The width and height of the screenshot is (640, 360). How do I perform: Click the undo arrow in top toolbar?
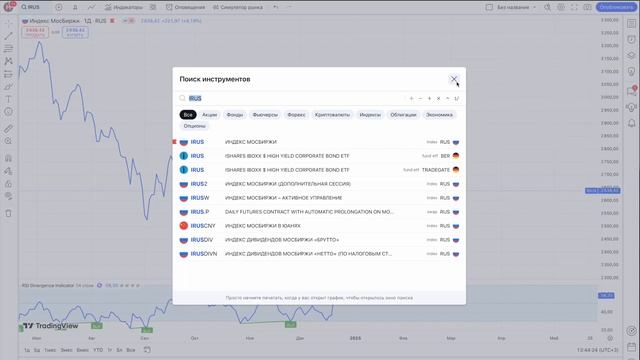[x=276, y=7]
